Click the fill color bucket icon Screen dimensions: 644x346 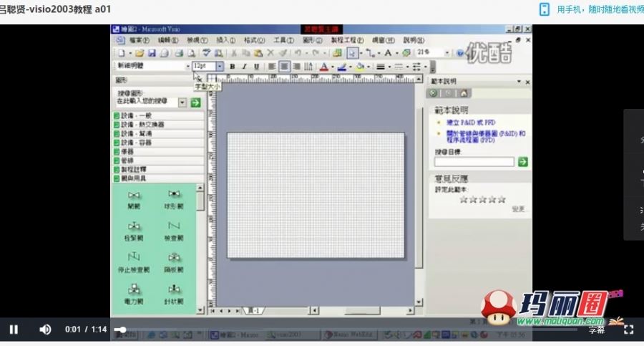click(x=360, y=67)
